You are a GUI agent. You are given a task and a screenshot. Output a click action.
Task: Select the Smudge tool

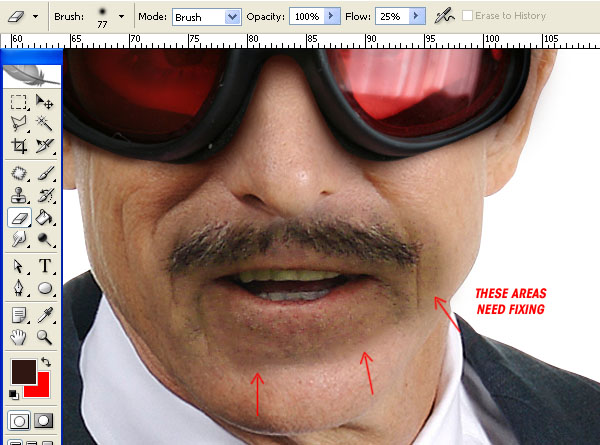click(x=19, y=240)
